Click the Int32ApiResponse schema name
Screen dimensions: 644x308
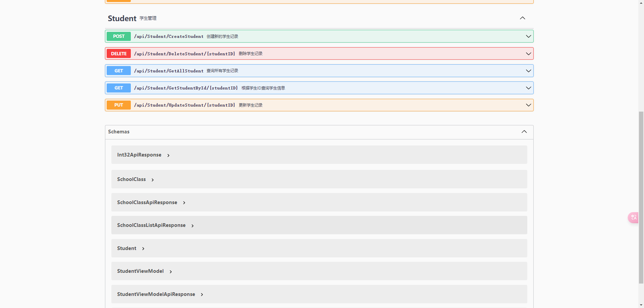[x=139, y=155]
